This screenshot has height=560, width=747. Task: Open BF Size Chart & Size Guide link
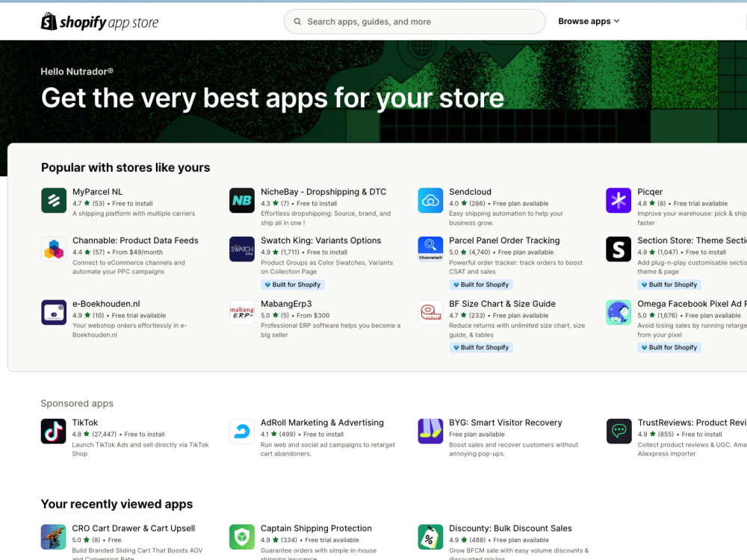502,304
